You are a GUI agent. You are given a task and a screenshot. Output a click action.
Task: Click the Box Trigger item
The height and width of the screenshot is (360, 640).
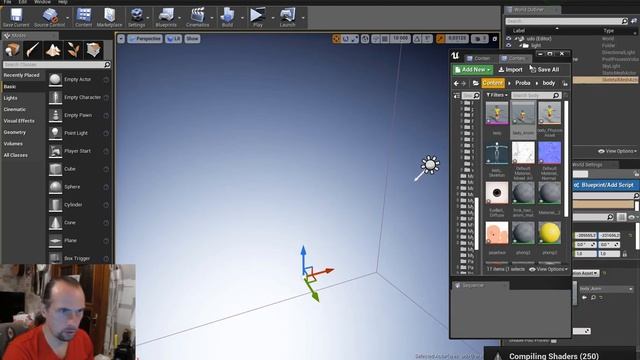(x=79, y=258)
